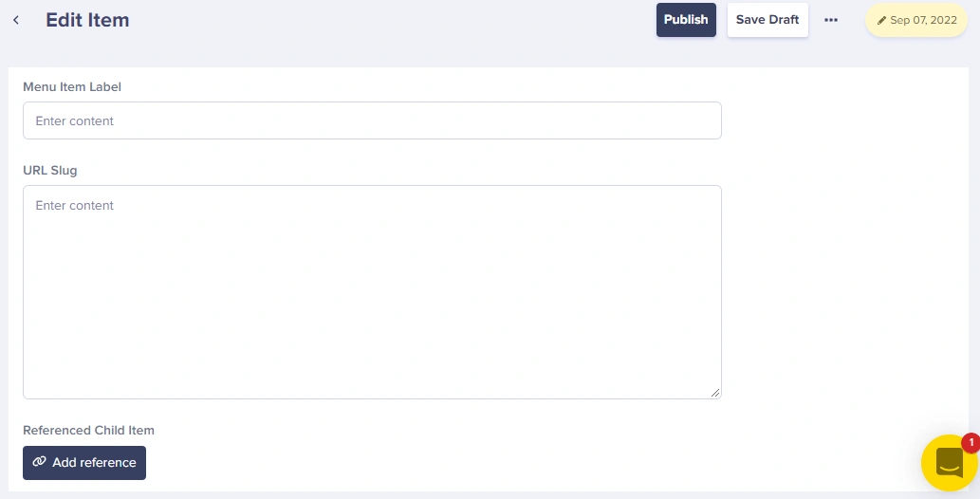Click the red notification badge on chat
Image resolution: width=980 pixels, height=499 pixels.
click(x=970, y=442)
